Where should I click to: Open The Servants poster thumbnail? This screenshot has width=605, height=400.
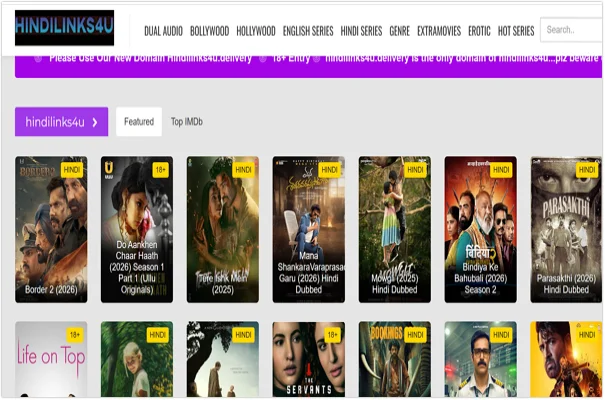point(309,361)
